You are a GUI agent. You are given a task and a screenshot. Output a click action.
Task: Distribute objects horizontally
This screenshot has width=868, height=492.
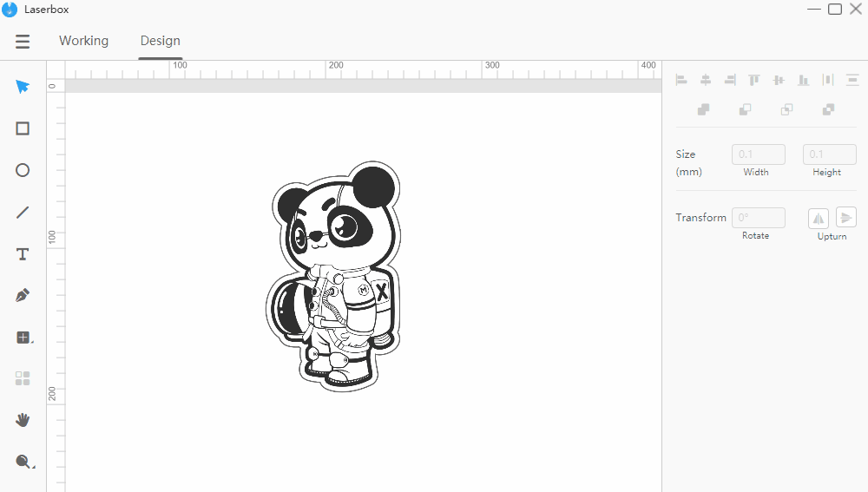pyautogui.click(x=828, y=80)
